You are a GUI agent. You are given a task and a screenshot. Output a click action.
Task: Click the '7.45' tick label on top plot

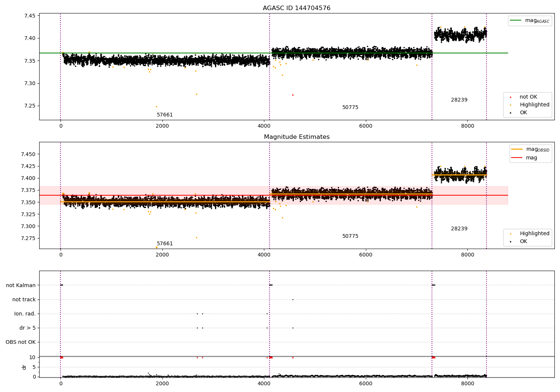(x=29, y=16)
